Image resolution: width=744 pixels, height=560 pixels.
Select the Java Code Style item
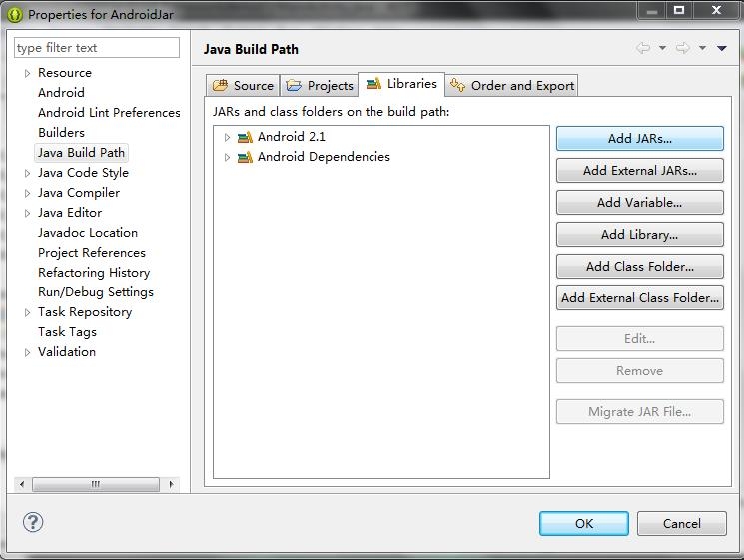(83, 173)
